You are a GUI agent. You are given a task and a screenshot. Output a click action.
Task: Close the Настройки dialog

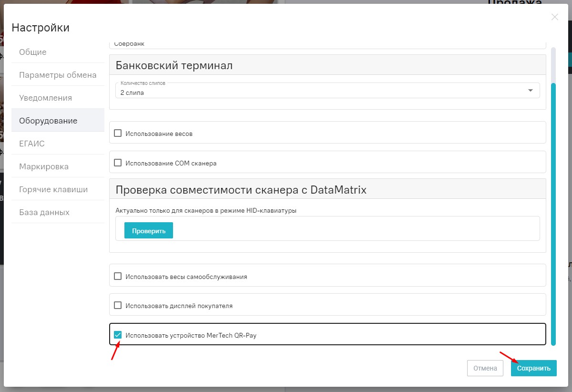pyautogui.click(x=554, y=17)
